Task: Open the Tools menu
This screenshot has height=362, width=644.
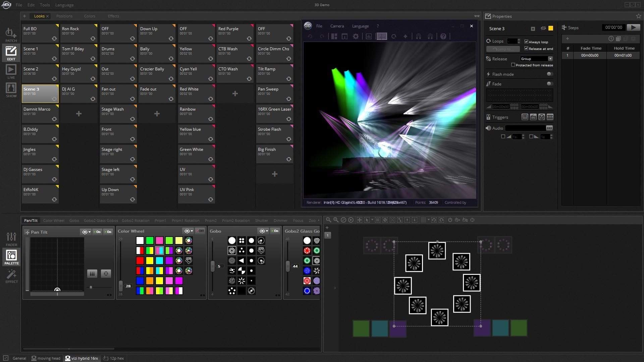Action: [45, 5]
